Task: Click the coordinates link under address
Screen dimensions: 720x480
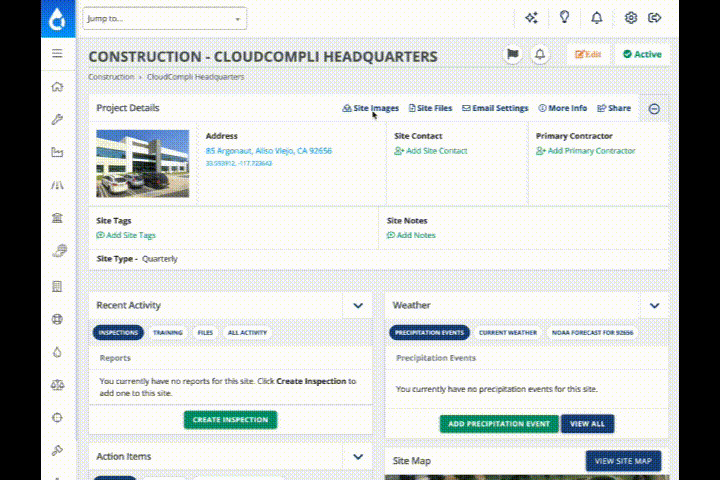Action: tap(239, 164)
